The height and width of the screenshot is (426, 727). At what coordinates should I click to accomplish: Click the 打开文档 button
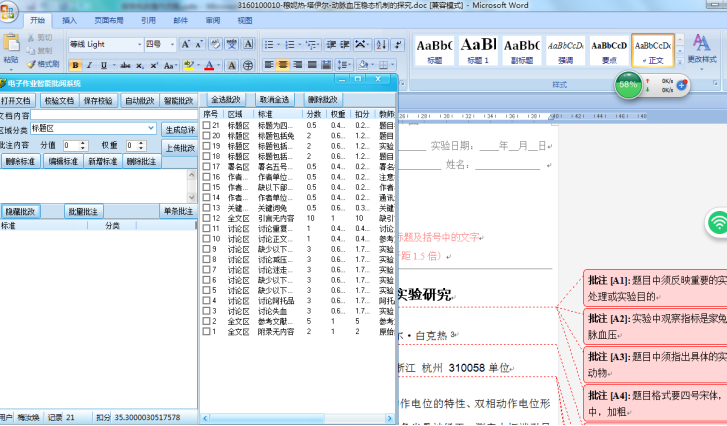(x=16, y=100)
